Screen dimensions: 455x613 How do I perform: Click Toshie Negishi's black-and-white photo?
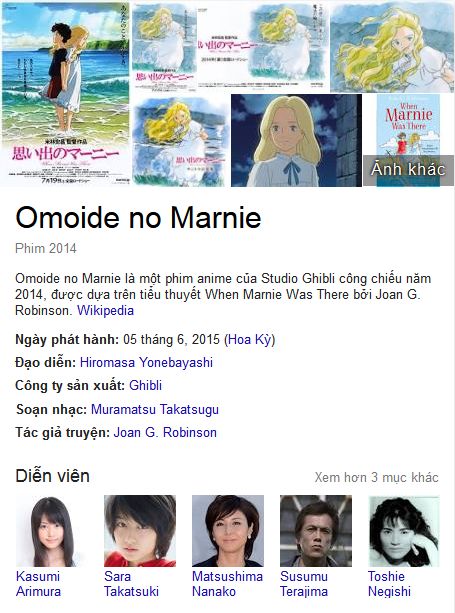click(x=404, y=531)
